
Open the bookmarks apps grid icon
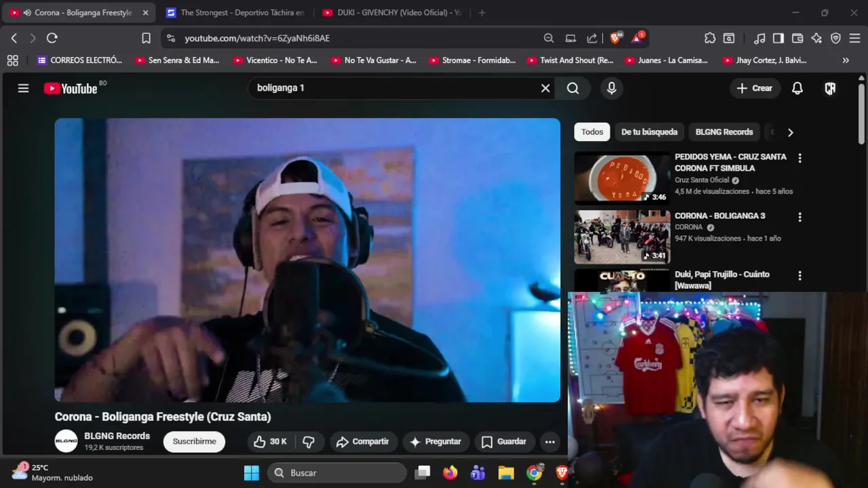point(12,60)
